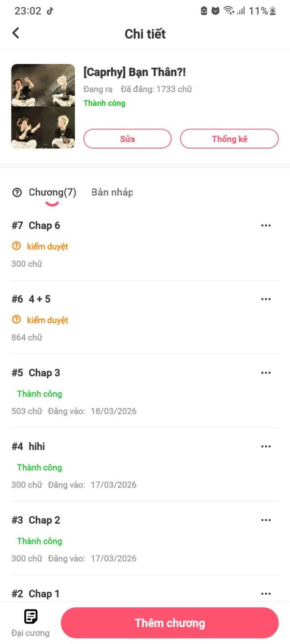The image size is (290, 644).
Task: Tap the back arrow icon
Action: click(16, 33)
